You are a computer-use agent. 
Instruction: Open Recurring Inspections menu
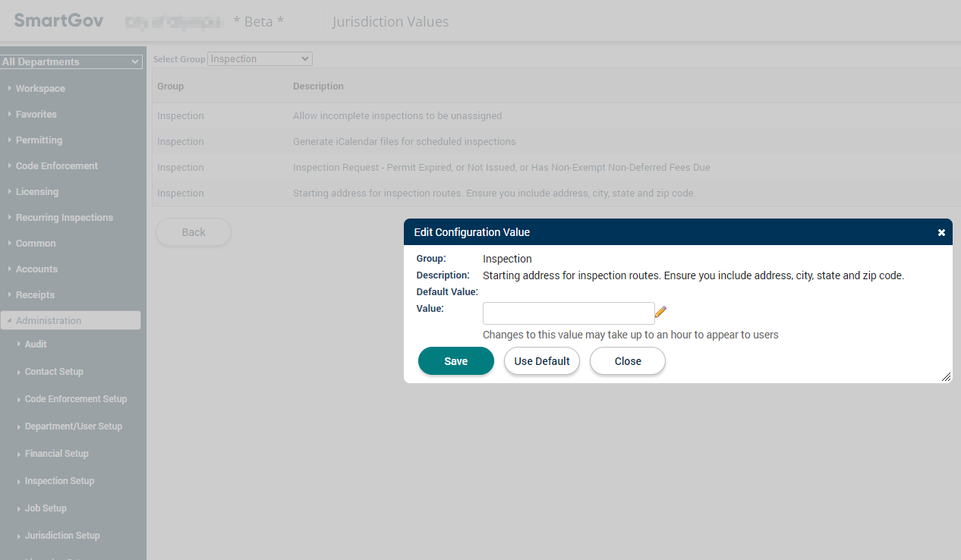[x=64, y=218]
